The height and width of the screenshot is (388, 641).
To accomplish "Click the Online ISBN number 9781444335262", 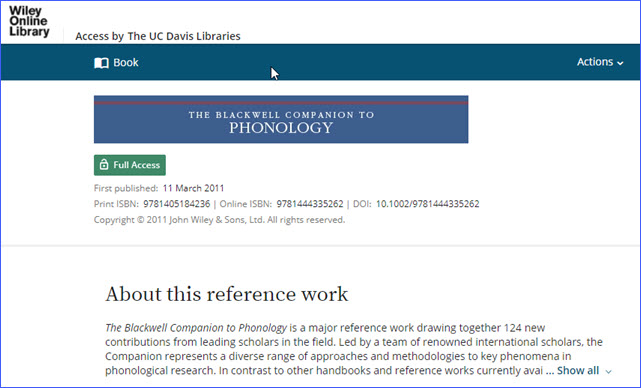I will pos(310,204).
